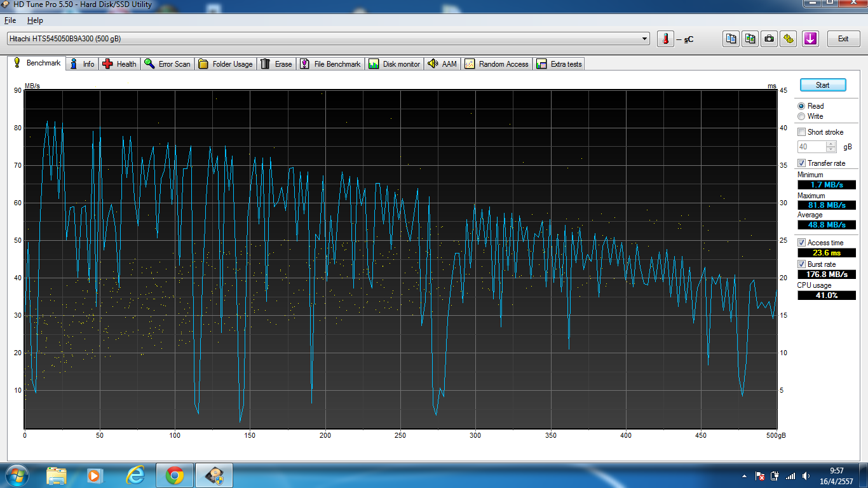Screen dimensions: 868x488
Task: Save screenshot with the camera icon
Action: [770, 39]
